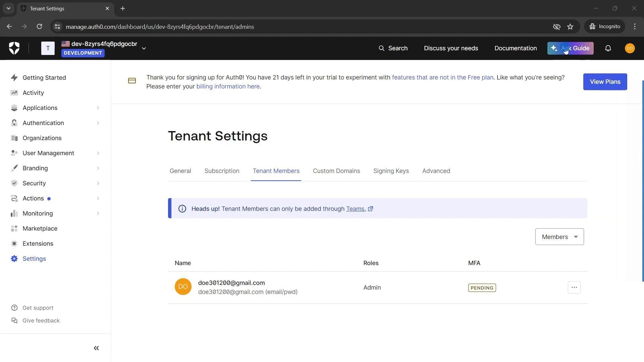Open the Members filter dropdown

[x=559, y=237]
